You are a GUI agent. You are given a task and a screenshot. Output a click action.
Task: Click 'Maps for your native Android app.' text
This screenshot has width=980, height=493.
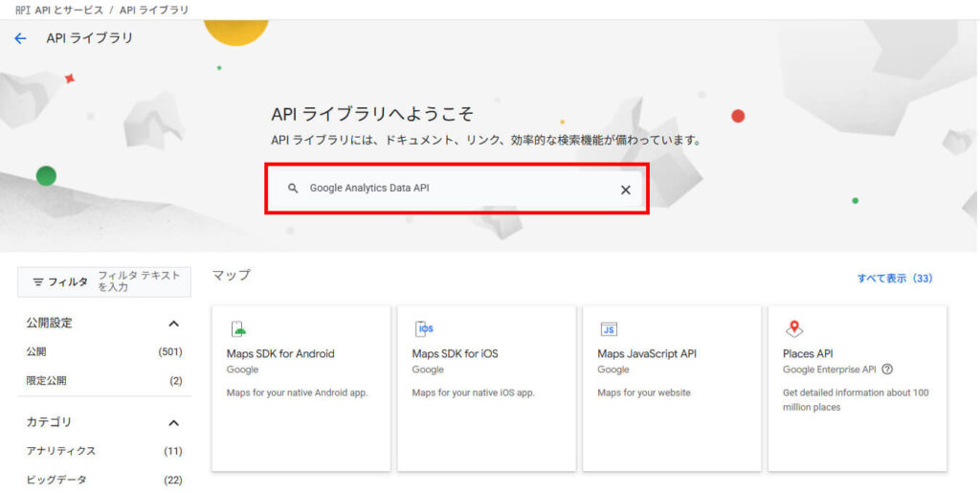(297, 393)
